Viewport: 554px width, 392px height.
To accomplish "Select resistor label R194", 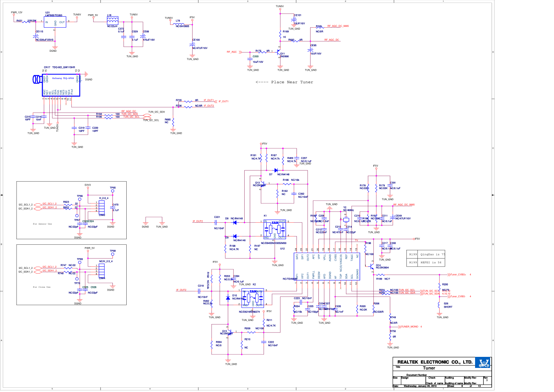I will [99, 114].
